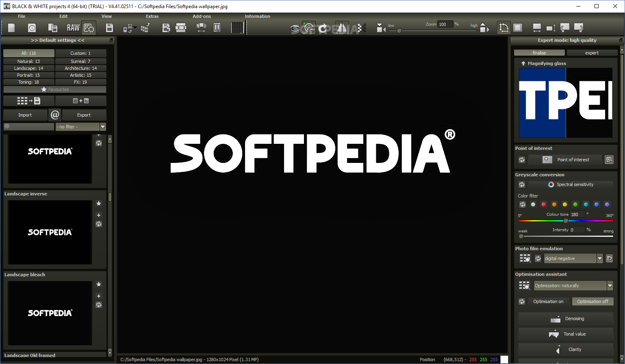The image size is (625, 364).
Task: Open the digital negative film emulation dropdown
Action: 573,258
